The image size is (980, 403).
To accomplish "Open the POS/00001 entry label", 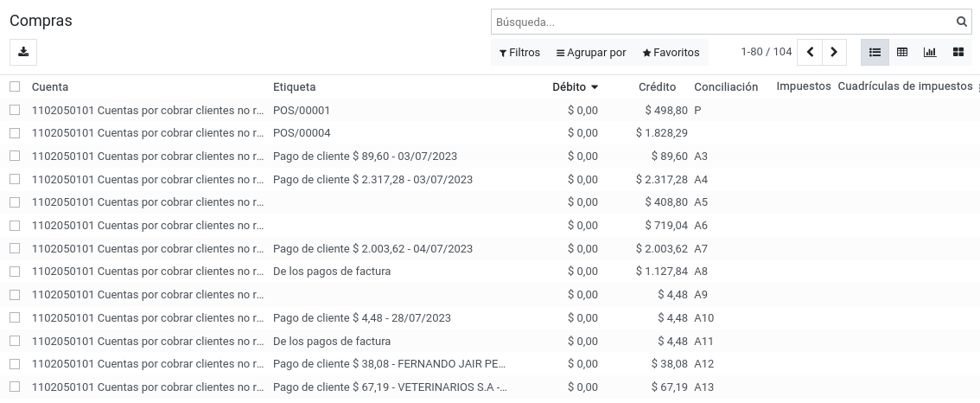I will (x=302, y=110).
